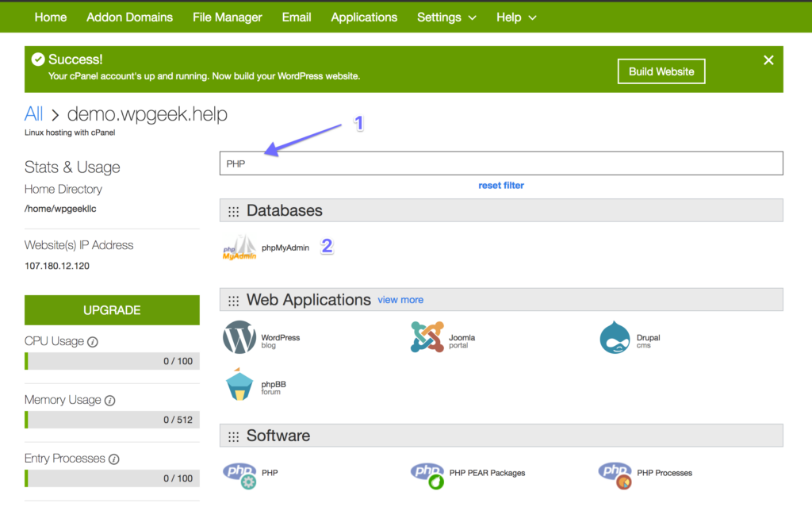The height and width of the screenshot is (507, 812).
Task: Select the Drupal cms icon
Action: (x=615, y=337)
